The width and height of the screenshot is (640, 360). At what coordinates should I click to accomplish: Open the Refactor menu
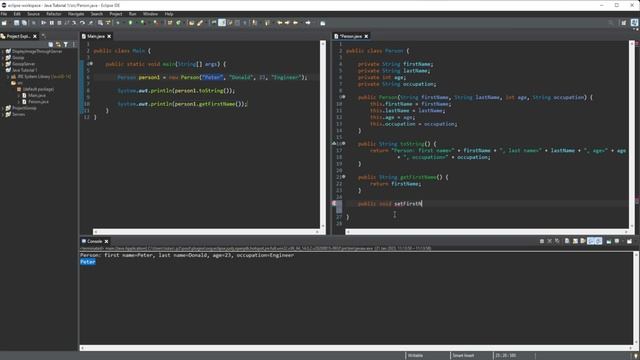pyautogui.click(x=53, y=14)
